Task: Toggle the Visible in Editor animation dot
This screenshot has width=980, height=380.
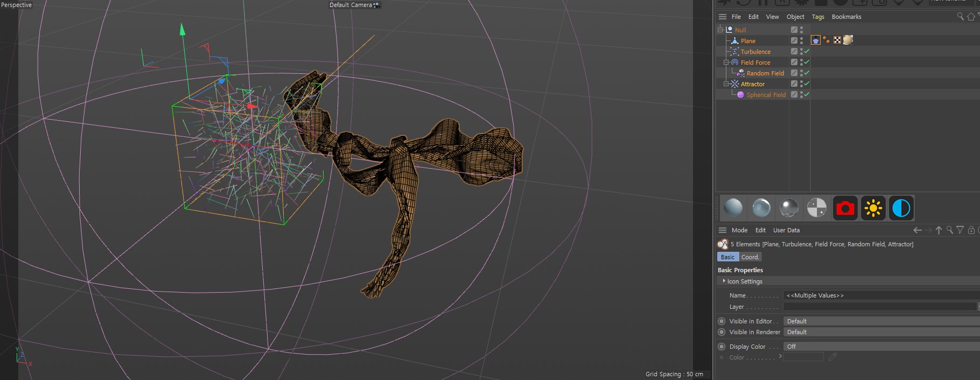Action: coord(722,321)
